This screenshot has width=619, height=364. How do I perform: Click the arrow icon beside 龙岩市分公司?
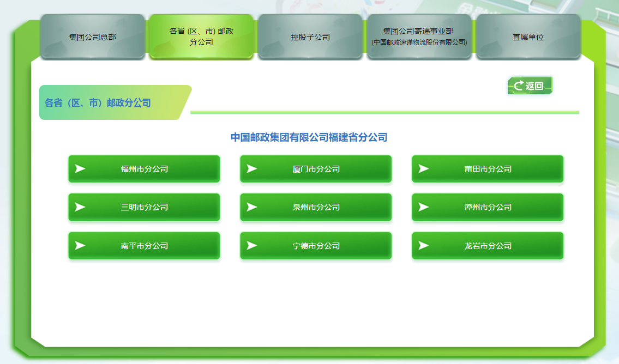click(424, 246)
